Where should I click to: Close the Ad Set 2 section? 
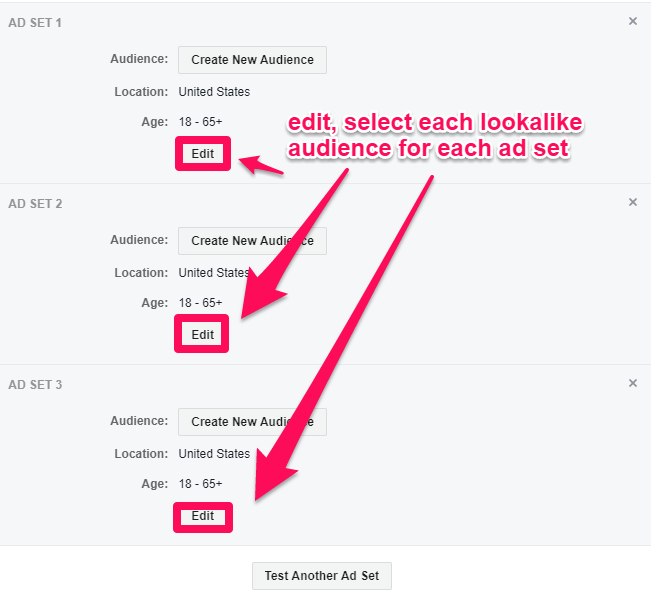point(632,202)
